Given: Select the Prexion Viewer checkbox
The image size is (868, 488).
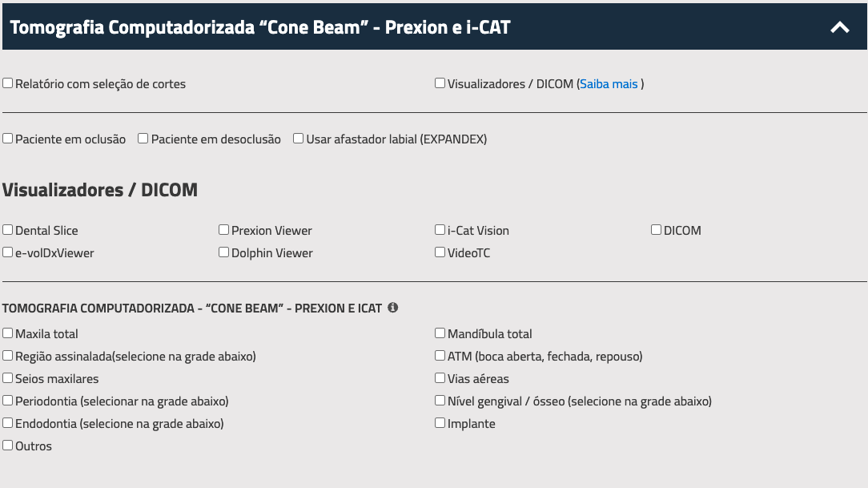Looking at the screenshot, I should (x=223, y=230).
